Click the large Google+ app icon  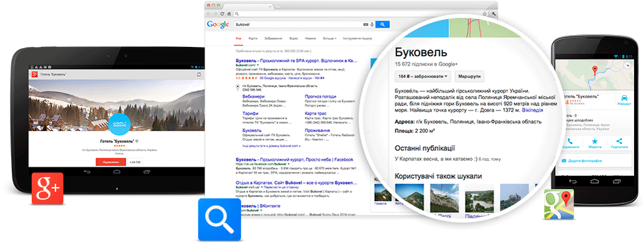coord(48,188)
